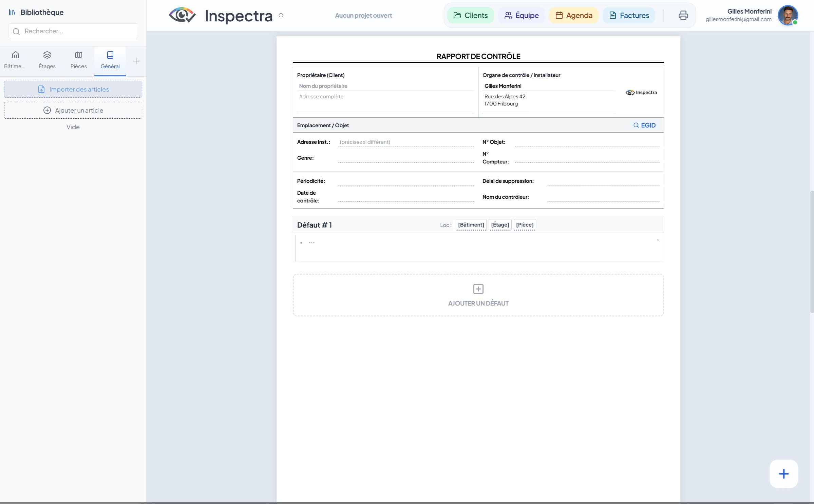This screenshot has width=814, height=504.
Task: Open user profile avatar
Action: (x=787, y=15)
